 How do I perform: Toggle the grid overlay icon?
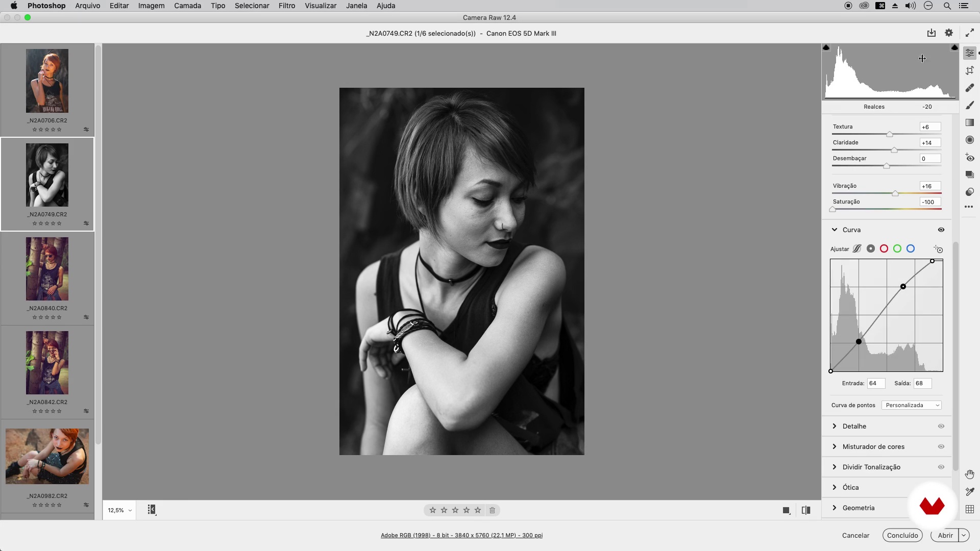(x=970, y=509)
